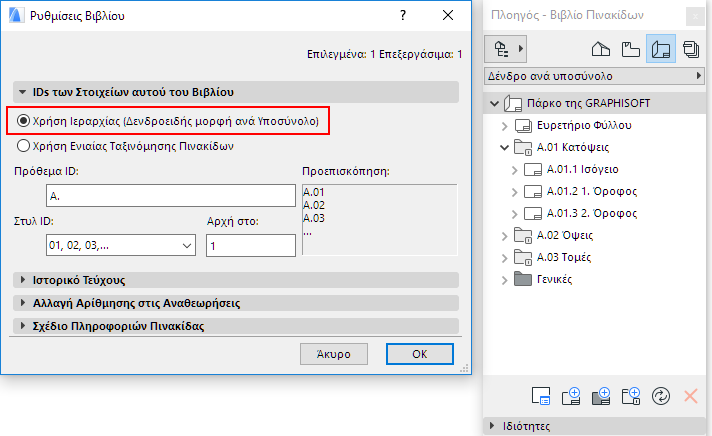Click the Update icon in Navigator bottom bar
Image resolution: width=712 pixels, height=436 pixels.
click(x=661, y=396)
